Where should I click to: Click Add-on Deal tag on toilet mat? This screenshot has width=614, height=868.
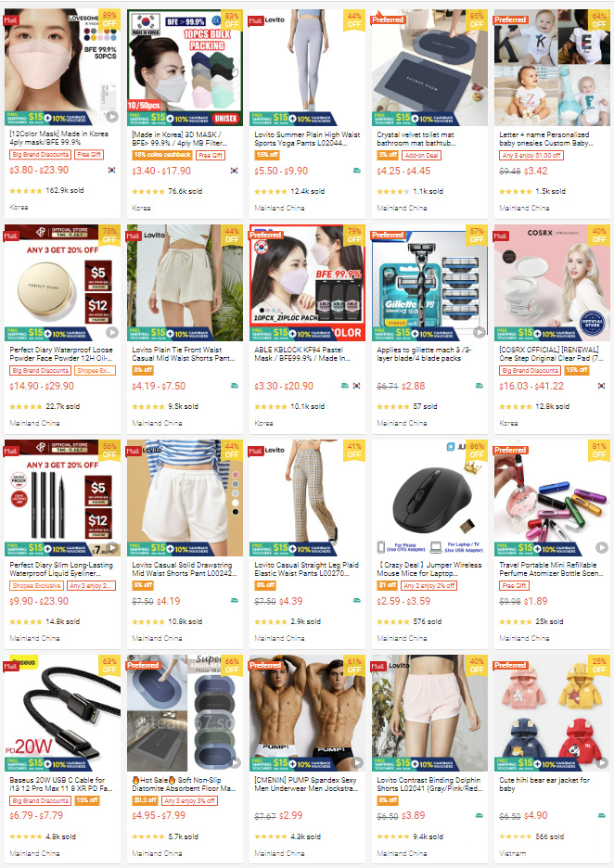coord(421,155)
